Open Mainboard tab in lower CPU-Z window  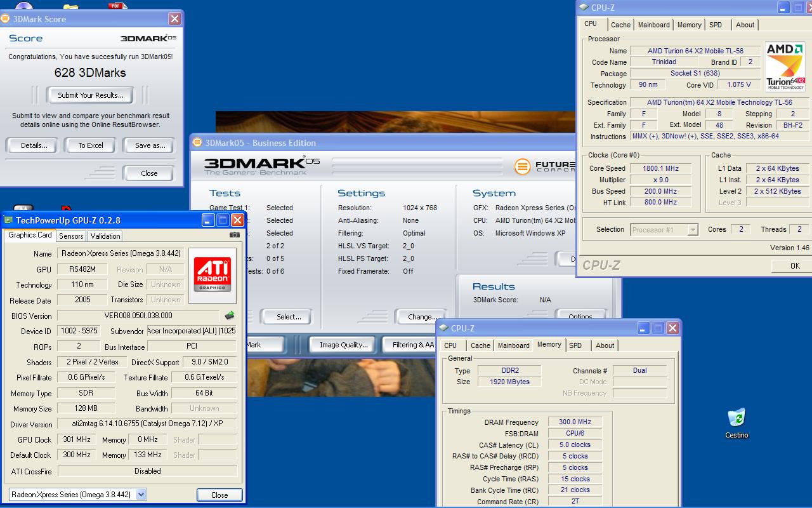[513, 345]
